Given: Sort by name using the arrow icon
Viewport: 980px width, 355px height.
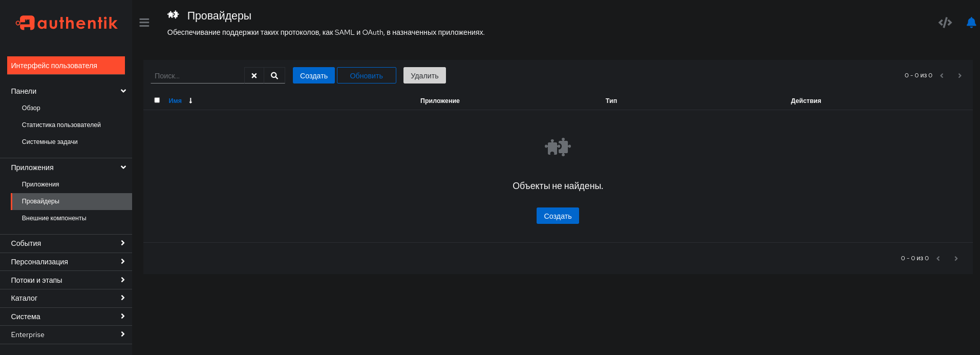Looking at the screenshot, I should [190, 101].
